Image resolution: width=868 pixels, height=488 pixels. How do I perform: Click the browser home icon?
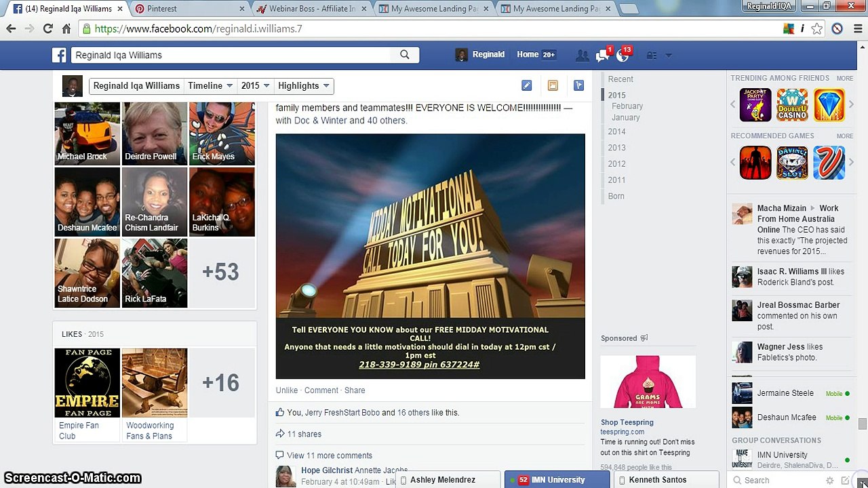(66, 28)
